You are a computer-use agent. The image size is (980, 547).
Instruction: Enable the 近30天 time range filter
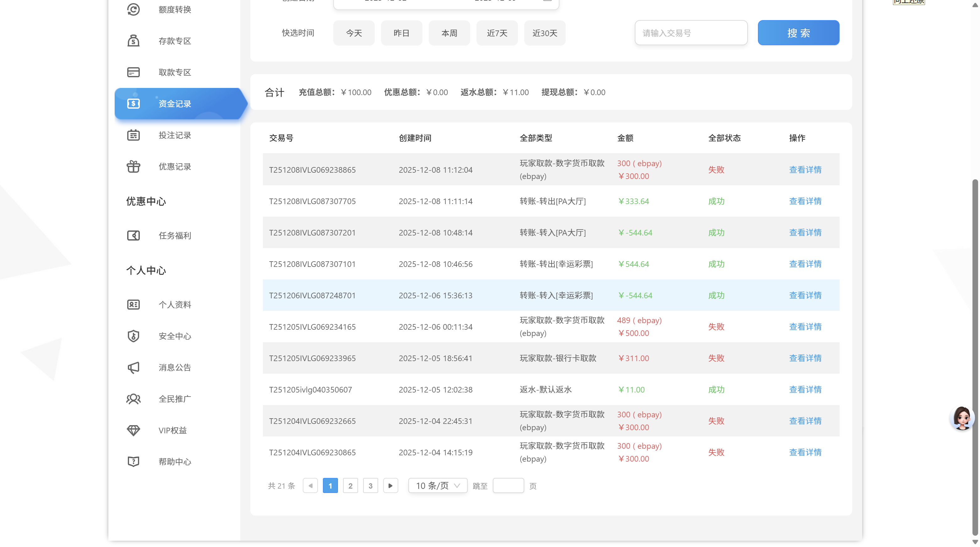pos(545,33)
